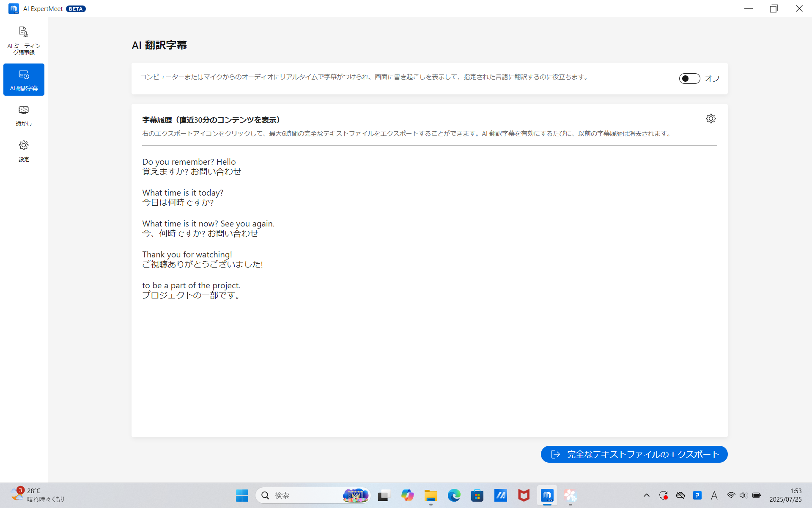Viewport: 812px width, 508px height.
Task: Toggle AI translated subtitles switch on
Action: coord(689,78)
